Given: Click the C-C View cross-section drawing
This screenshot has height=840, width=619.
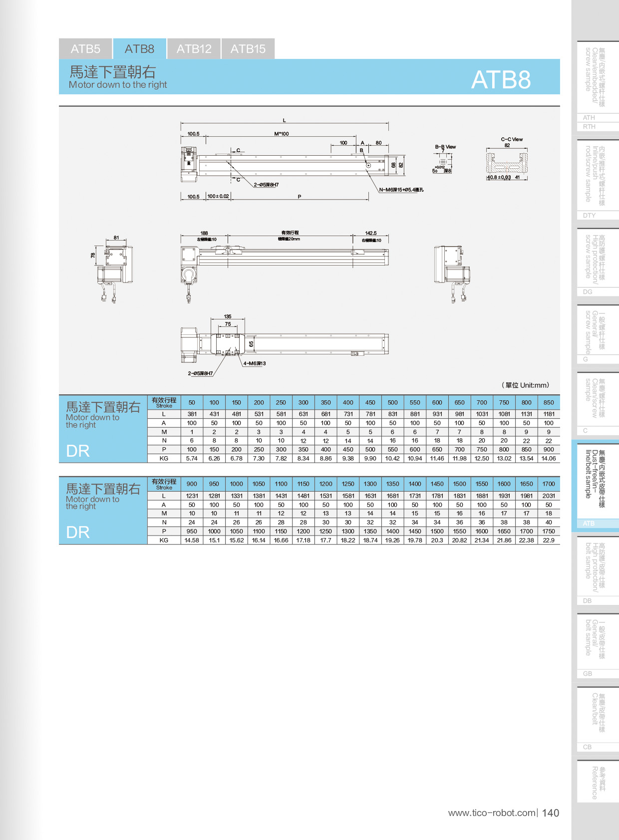Looking at the screenshot, I should (507, 163).
